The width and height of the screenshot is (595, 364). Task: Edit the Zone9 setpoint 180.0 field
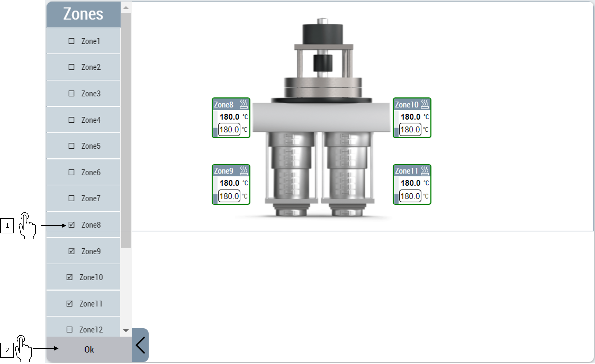tap(229, 196)
